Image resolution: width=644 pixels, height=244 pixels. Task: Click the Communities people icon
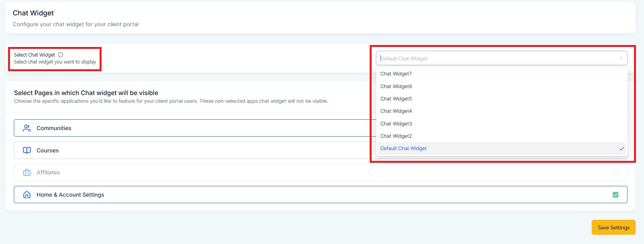click(27, 128)
